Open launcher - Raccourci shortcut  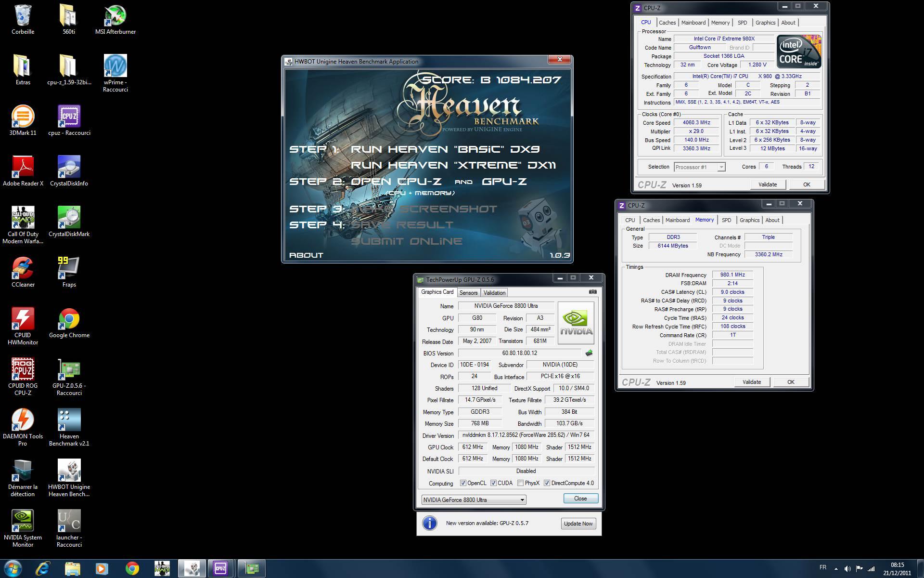click(69, 528)
